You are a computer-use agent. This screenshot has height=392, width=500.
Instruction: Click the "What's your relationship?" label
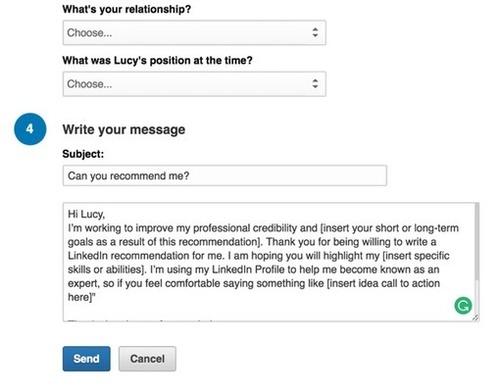click(x=127, y=9)
